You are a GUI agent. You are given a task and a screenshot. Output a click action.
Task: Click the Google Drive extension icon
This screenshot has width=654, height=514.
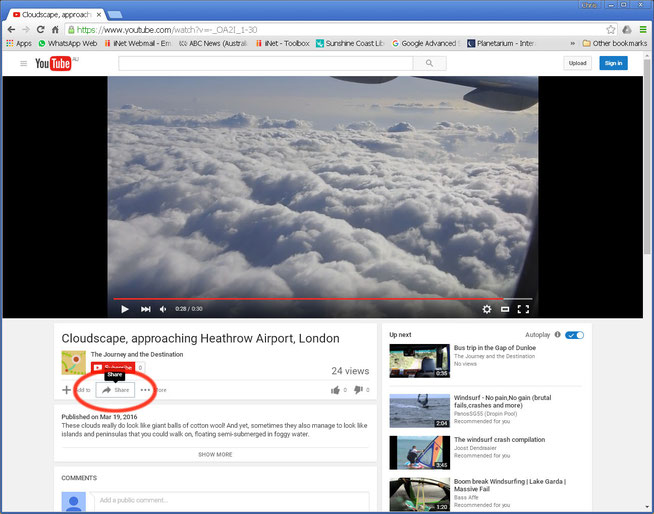(627, 30)
